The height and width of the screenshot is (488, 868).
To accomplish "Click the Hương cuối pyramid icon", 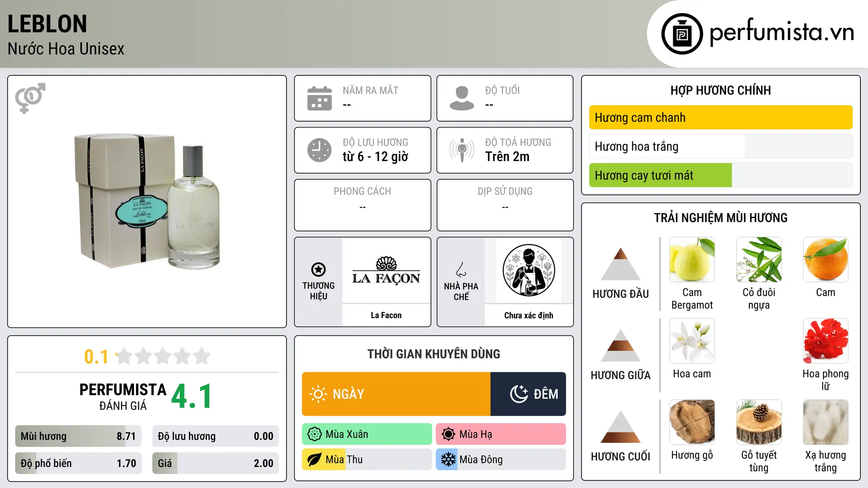I will tap(621, 427).
